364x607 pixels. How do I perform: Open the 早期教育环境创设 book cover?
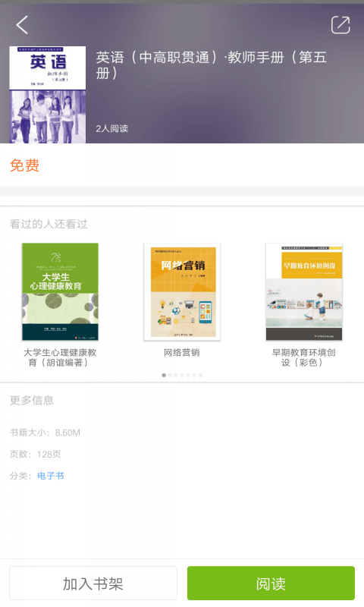[x=304, y=292]
